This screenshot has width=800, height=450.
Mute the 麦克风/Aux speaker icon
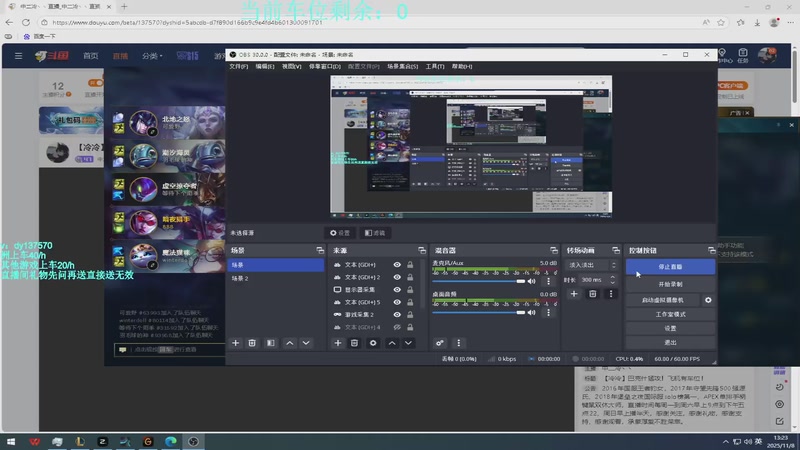532,281
